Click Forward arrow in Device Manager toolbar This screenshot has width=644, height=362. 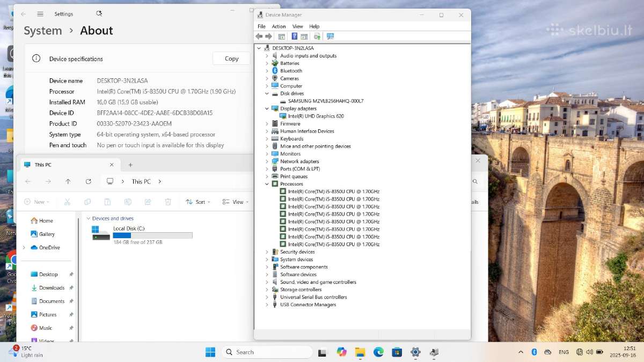[268, 36]
